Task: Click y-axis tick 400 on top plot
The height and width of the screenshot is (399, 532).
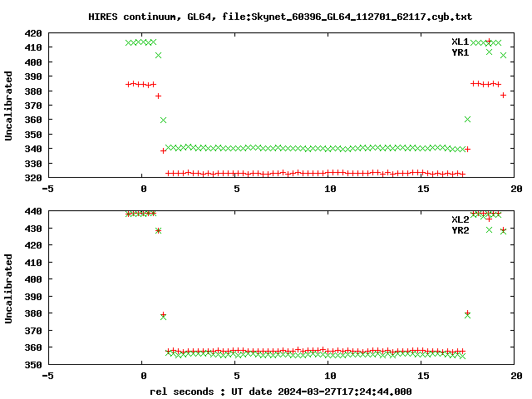Action: [33, 62]
